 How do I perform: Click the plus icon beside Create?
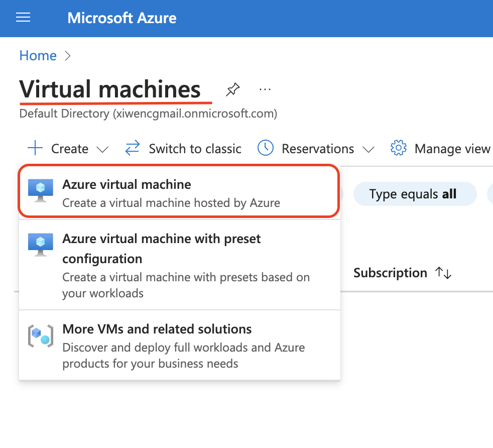coord(35,148)
